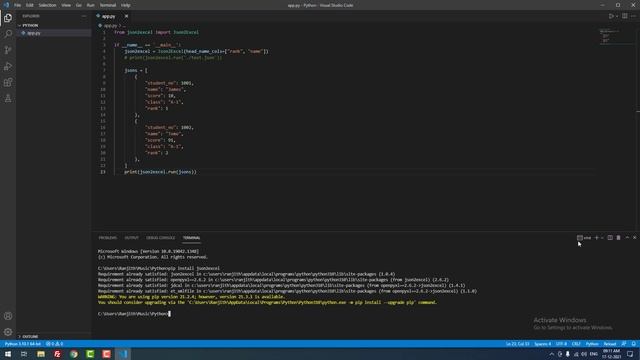Open Explorer panel more actions ellipsis

click(x=84, y=16)
